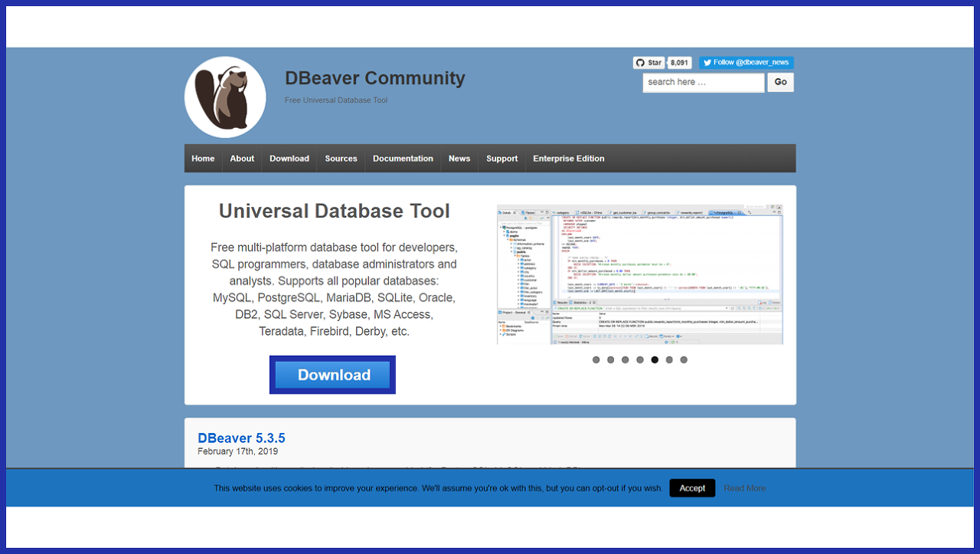Open the Documentation menu item

[x=403, y=159]
